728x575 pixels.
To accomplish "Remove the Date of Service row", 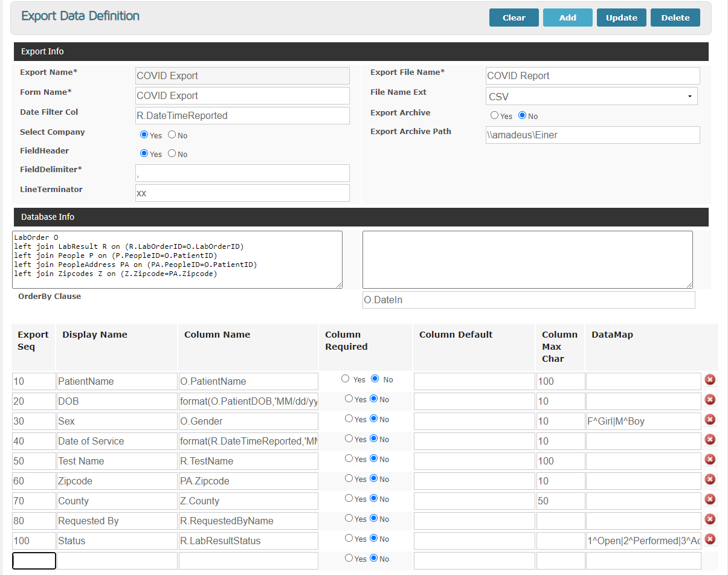I will click(710, 439).
